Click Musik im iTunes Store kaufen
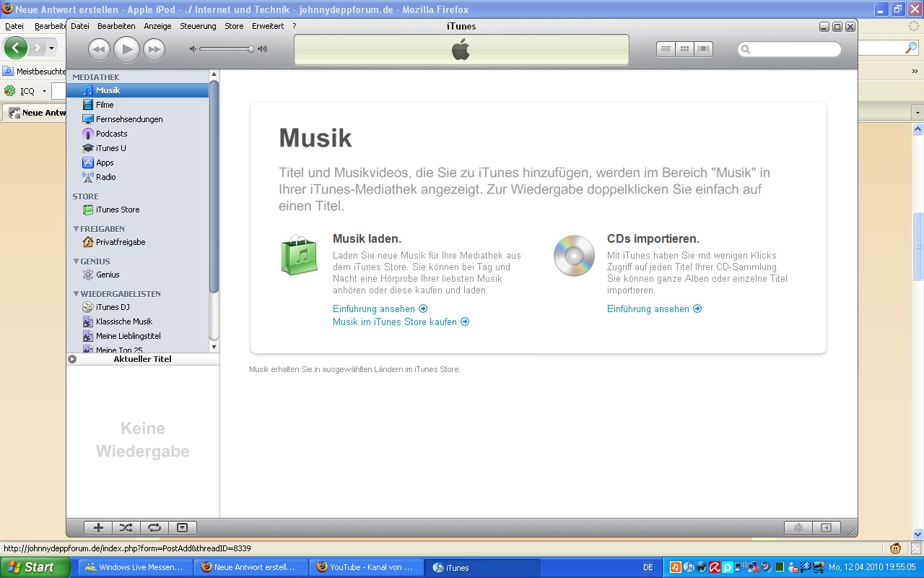924x578 pixels. [x=401, y=322]
